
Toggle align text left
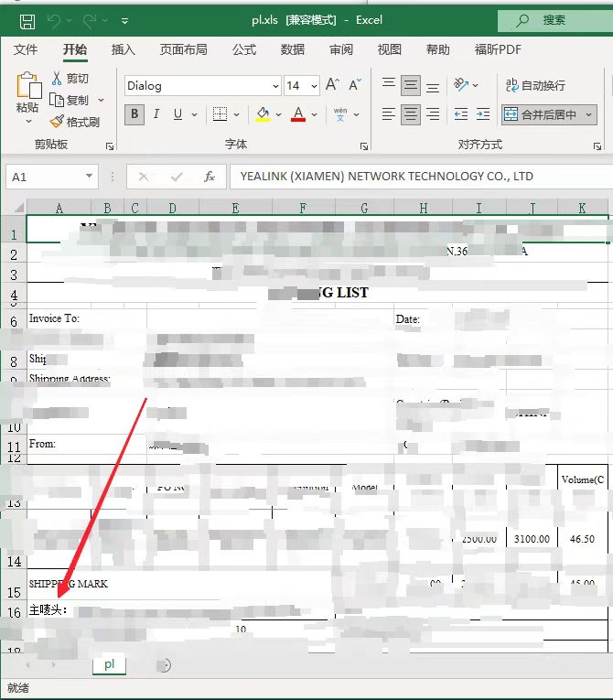389,114
